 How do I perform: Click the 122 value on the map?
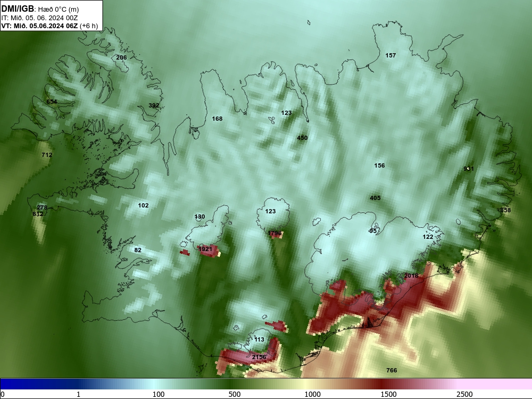(x=428, y=237)
